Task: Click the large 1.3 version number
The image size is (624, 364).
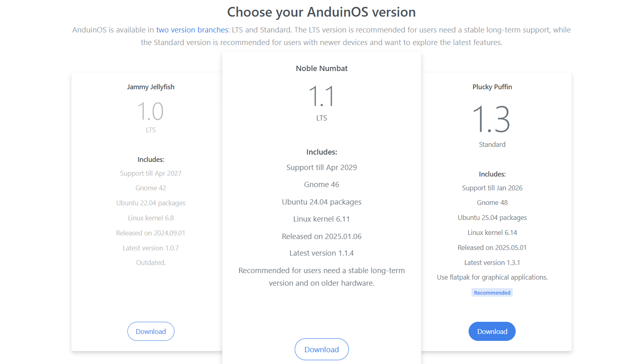Action: [491, 119]
